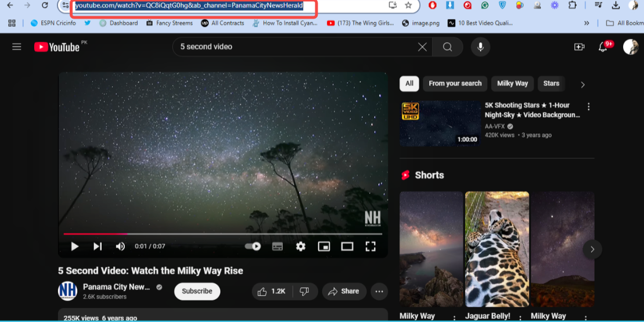Open the media controls music icon
This screenshot has width=644, height=322.
pos(598,5)
